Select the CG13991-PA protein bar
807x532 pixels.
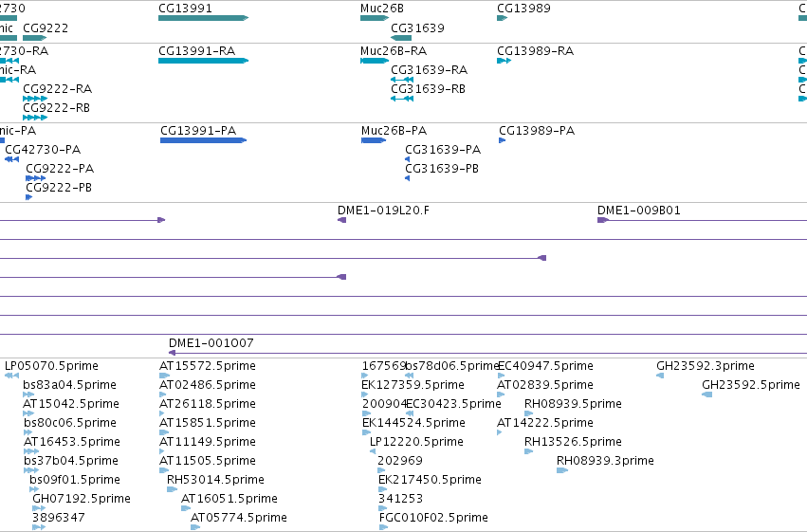coord(203,140)
